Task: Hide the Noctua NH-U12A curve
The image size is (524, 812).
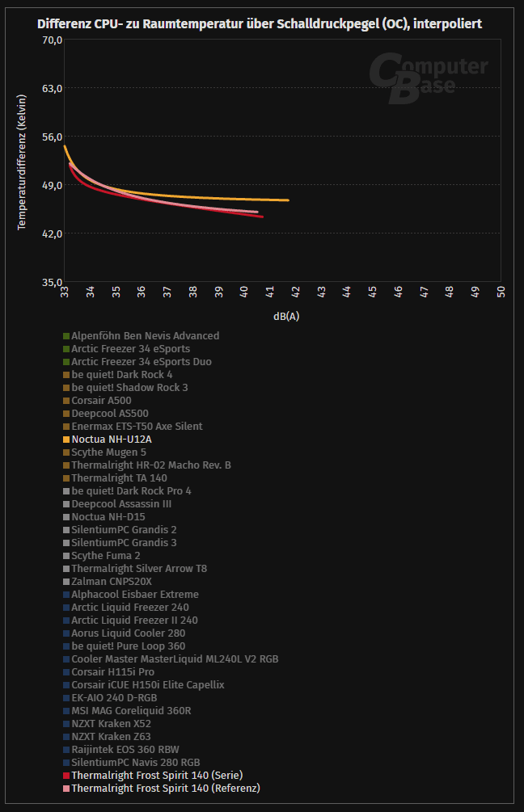Action: [108, 440]
